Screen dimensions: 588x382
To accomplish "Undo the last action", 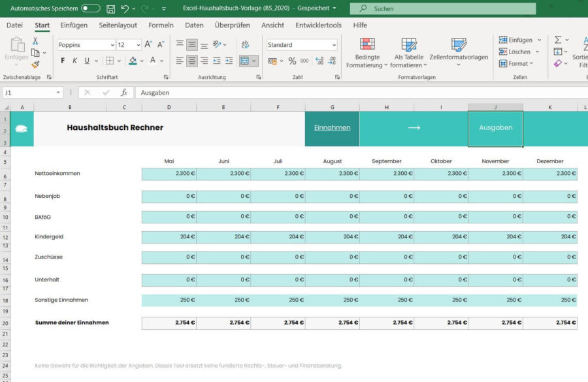I will coord(125,8).
